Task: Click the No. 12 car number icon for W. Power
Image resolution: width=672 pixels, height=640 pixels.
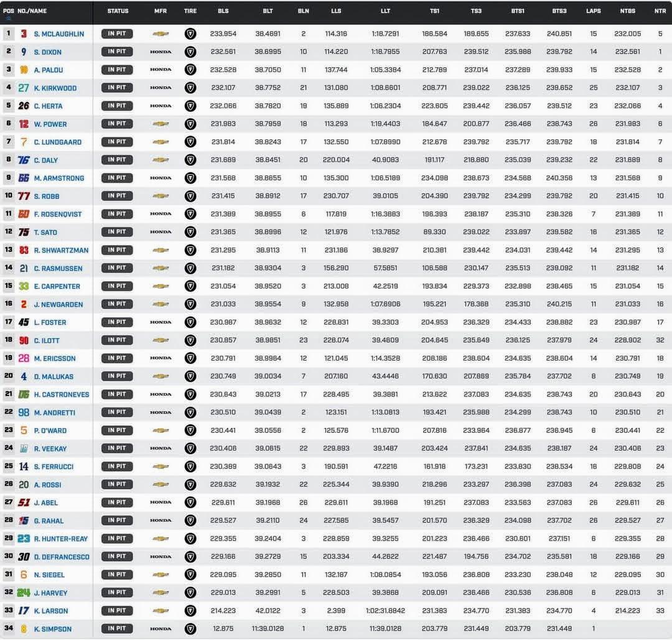Action: tap(24, 124)
